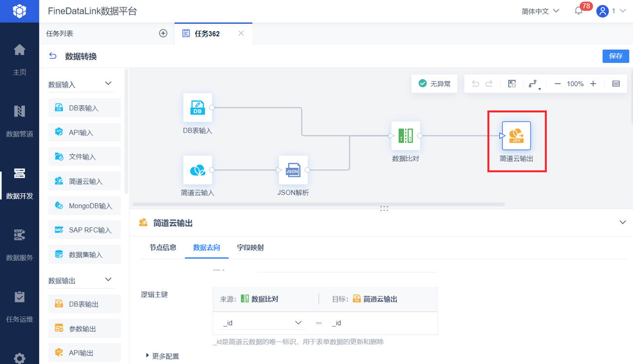Pick 参数输出 from the component list
Screen dimensions: 633x364
coord(84,328)
